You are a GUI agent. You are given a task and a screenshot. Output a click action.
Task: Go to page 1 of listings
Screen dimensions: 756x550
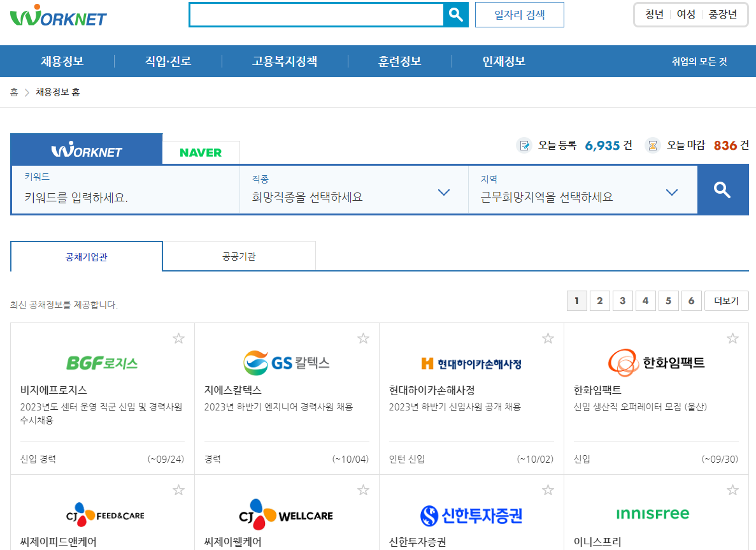[576, 301]
